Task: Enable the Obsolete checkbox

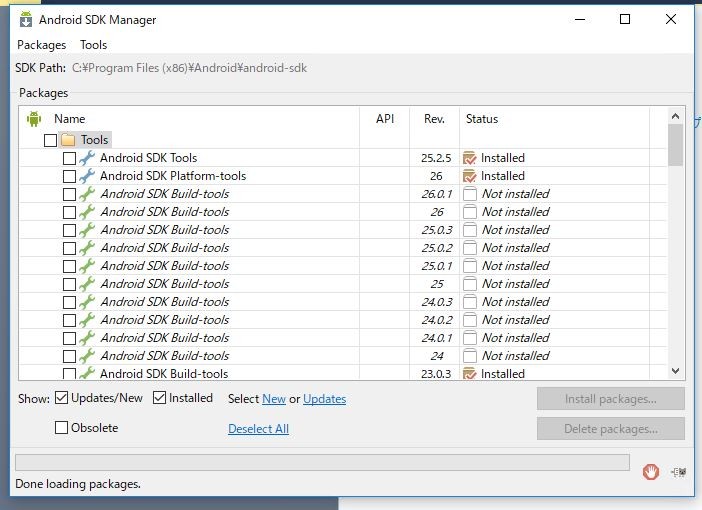Action: pos(61,428)
